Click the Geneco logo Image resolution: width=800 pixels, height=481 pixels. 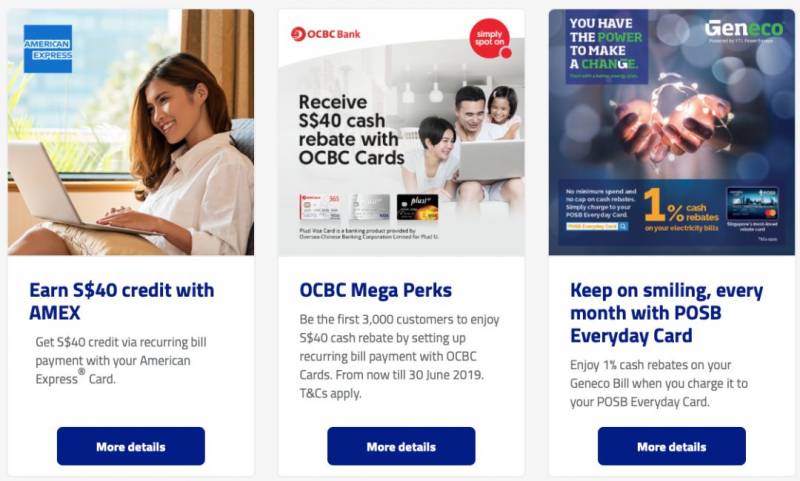pos(744,30)
